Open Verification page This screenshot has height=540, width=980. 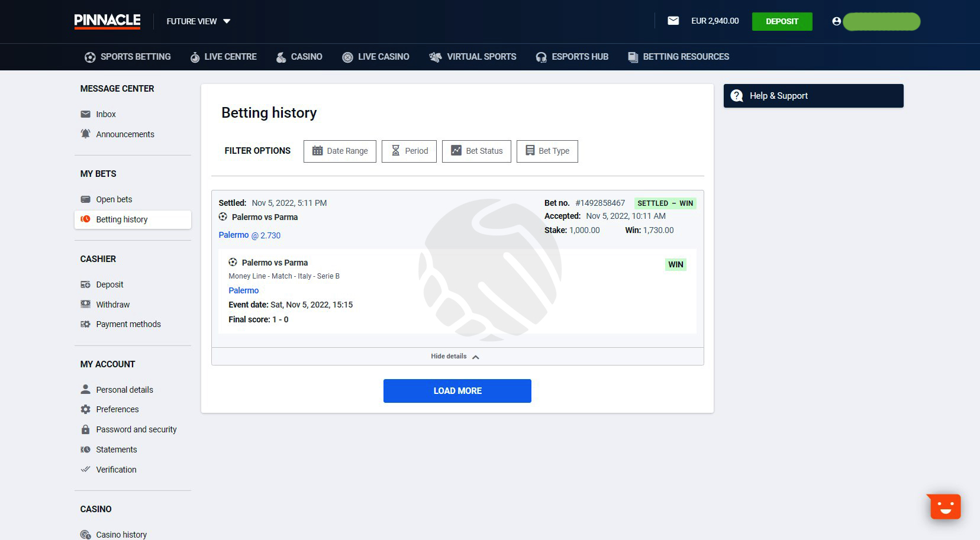click(116, 470)
